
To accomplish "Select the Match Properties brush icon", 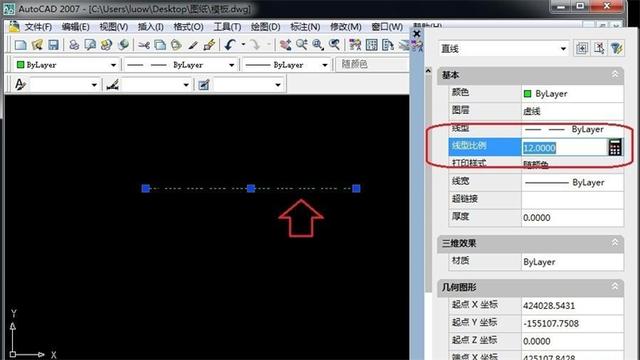I will click(193, 44).
